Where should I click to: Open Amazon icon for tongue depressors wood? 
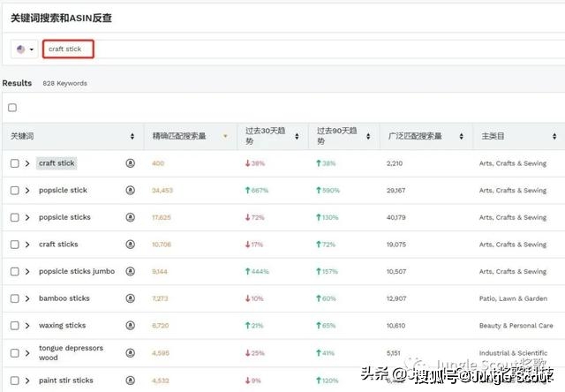130,353
